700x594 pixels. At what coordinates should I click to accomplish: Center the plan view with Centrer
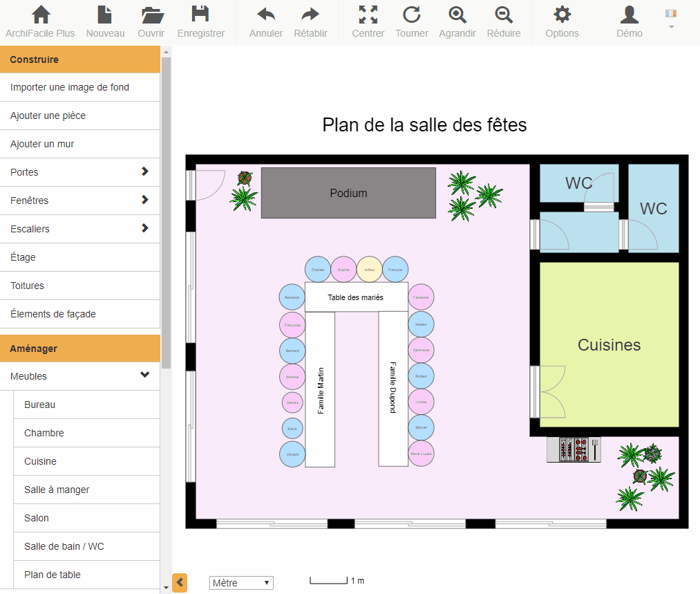point(368,15)
